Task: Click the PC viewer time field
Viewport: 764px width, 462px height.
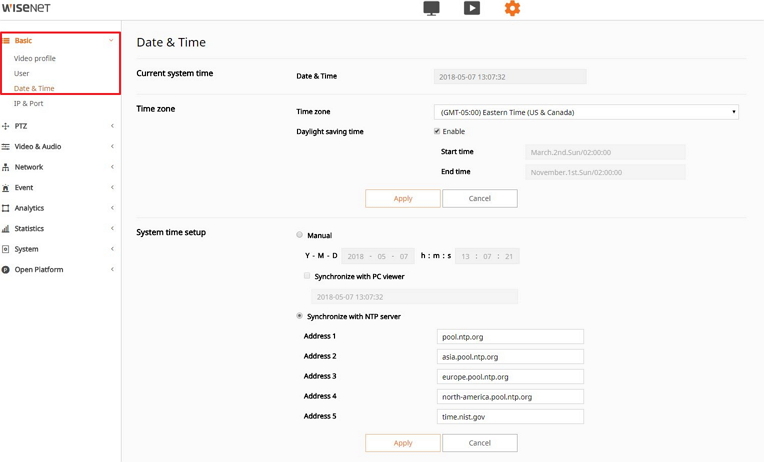Action: pos(414,297)
